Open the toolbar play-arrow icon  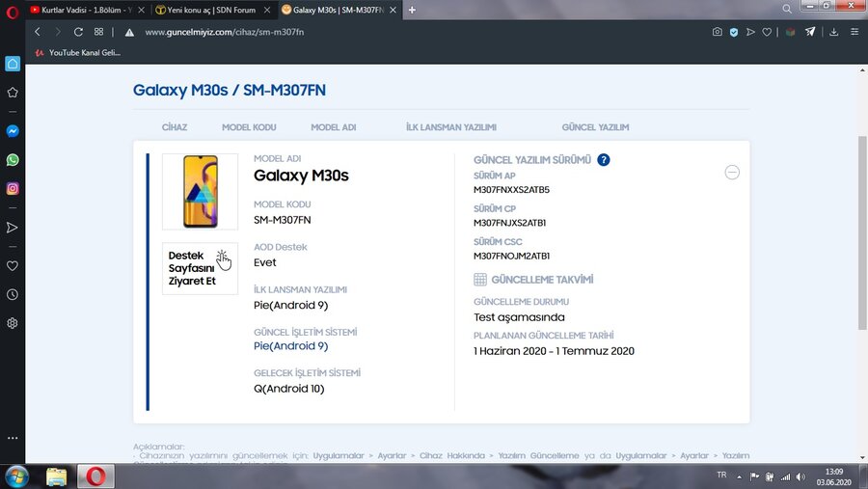click(750, 32)
